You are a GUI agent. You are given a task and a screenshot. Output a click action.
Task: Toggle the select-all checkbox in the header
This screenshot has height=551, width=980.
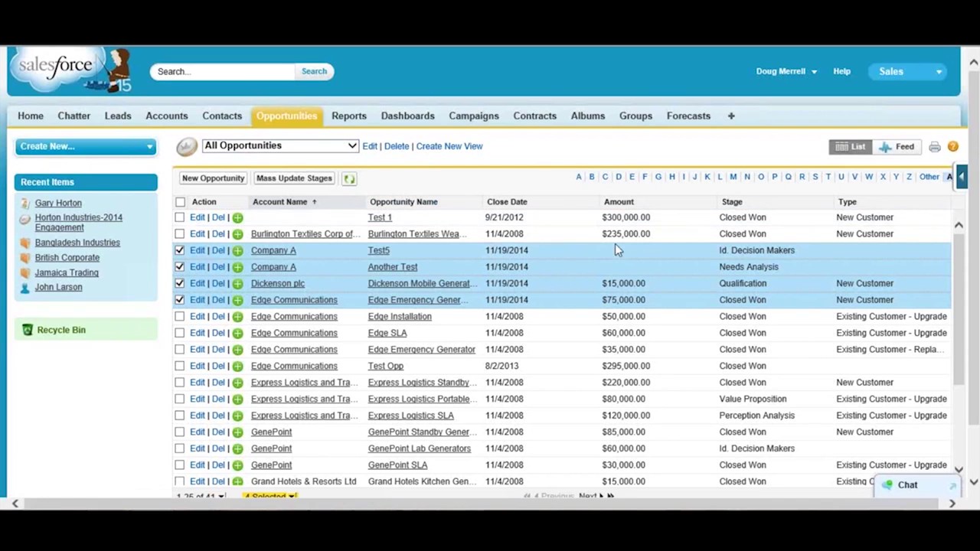[x=180, y=202]
